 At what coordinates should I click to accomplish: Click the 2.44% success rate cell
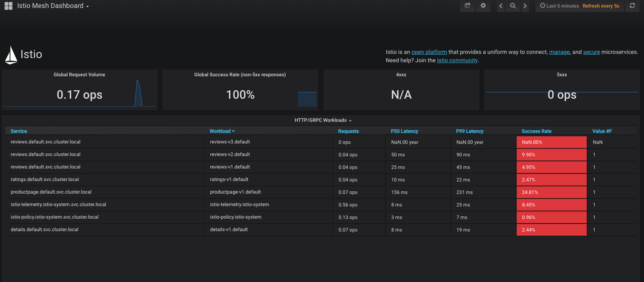tap(552, 230)
